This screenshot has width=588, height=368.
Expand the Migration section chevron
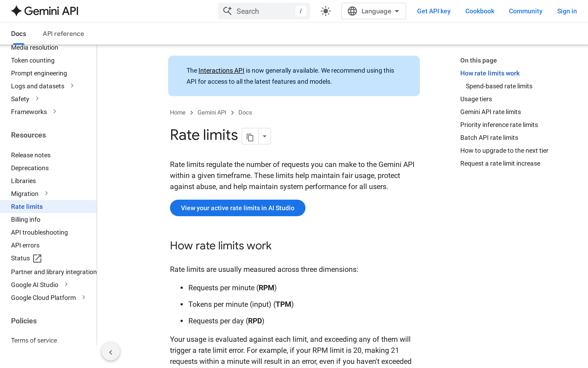click(46, 193)
